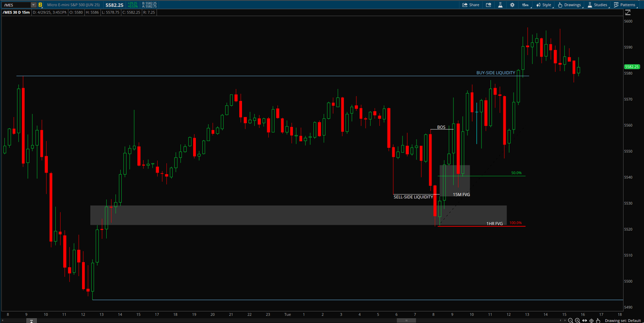
Task: Open the chart snapshot icon next to Share
Action: (x=488, y=5)
